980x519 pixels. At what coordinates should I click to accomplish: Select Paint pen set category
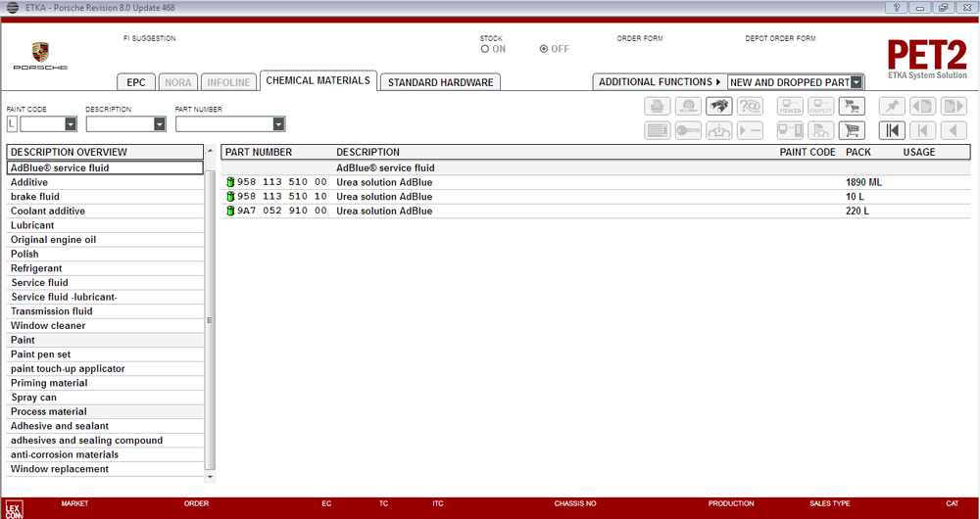tap(105, 354)
